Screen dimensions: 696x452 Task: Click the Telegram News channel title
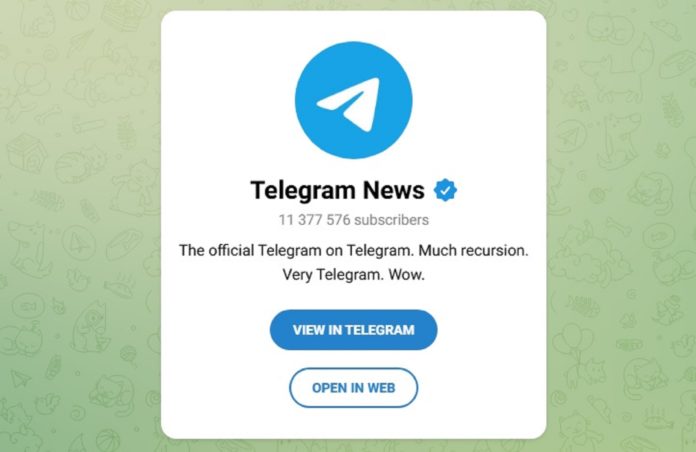click(x=337, y=190)
